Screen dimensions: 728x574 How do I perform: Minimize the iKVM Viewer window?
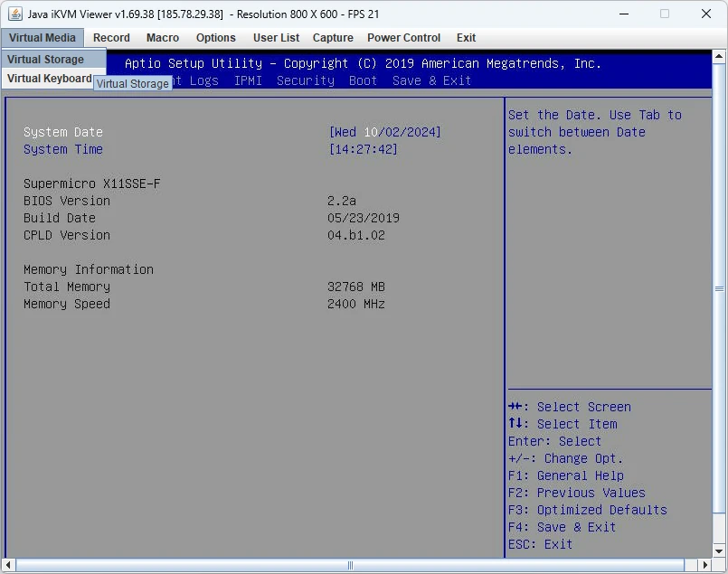(623, 14)
